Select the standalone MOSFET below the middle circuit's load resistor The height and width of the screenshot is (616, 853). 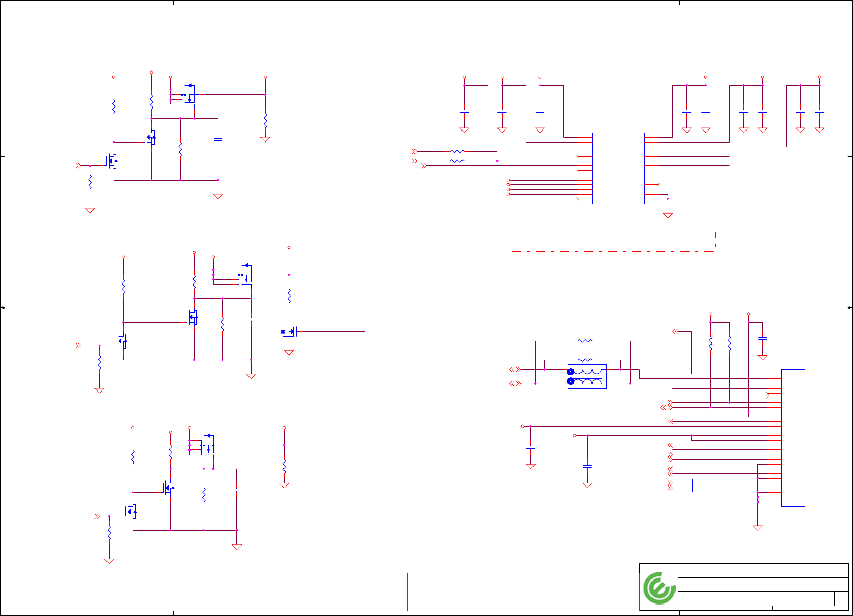coord(289,331)
